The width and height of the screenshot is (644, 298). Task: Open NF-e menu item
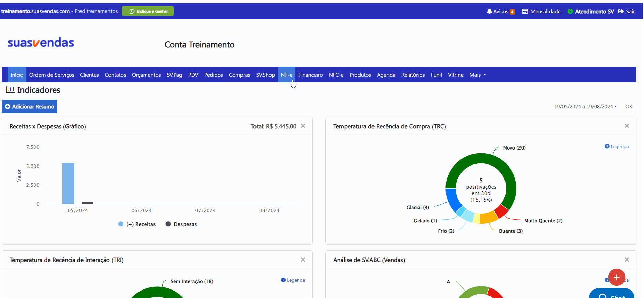click(287, 75)
